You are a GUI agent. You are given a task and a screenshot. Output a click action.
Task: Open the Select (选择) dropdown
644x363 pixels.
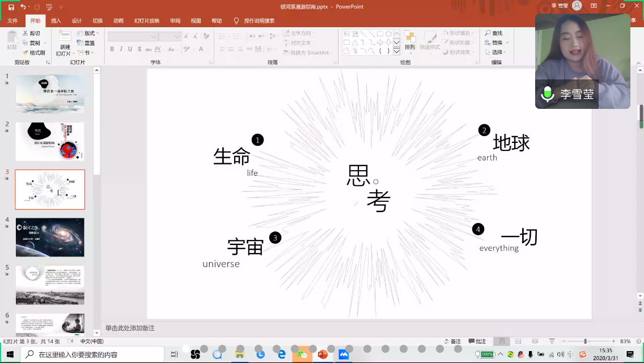point(497,53)
